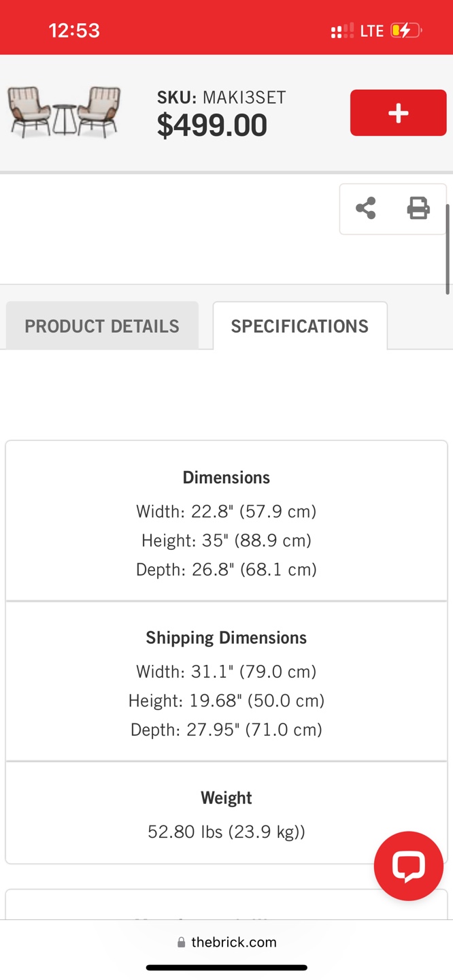Open the patio chair set thumbnail
Screen dimensions: 453x980
tap(65, 112)
